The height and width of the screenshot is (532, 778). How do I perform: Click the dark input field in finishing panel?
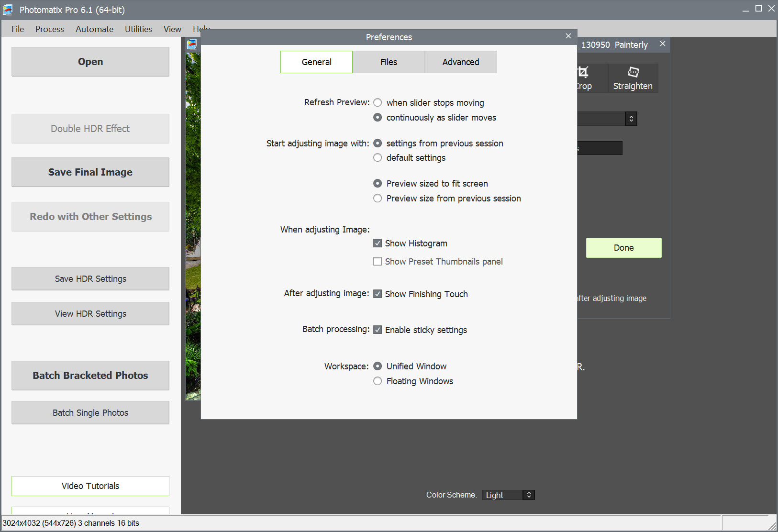click(600, 148)
